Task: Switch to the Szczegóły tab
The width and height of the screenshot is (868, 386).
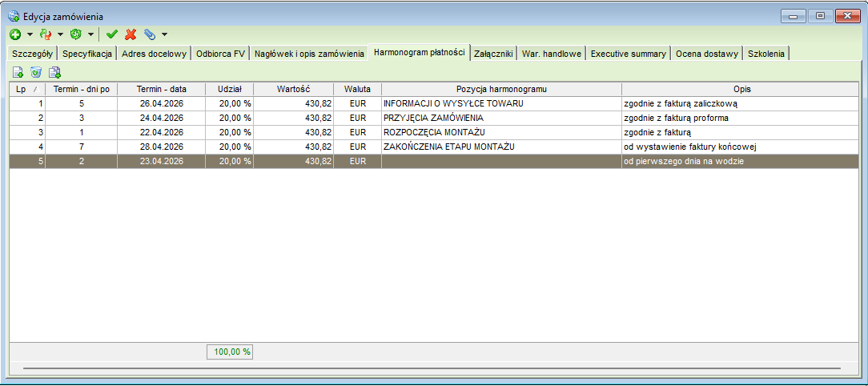Action: pos(32,54)
